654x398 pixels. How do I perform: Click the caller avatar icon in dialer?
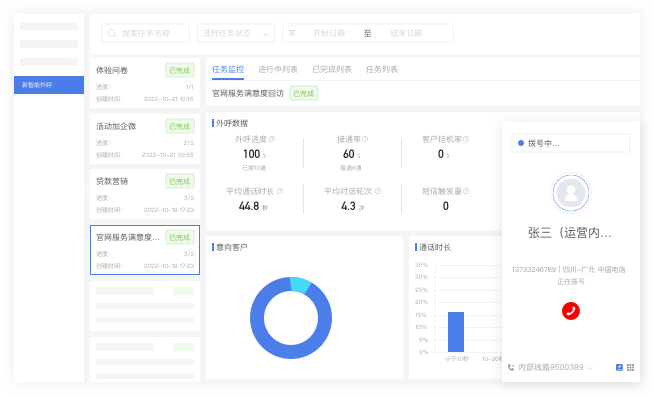(571, 193)
